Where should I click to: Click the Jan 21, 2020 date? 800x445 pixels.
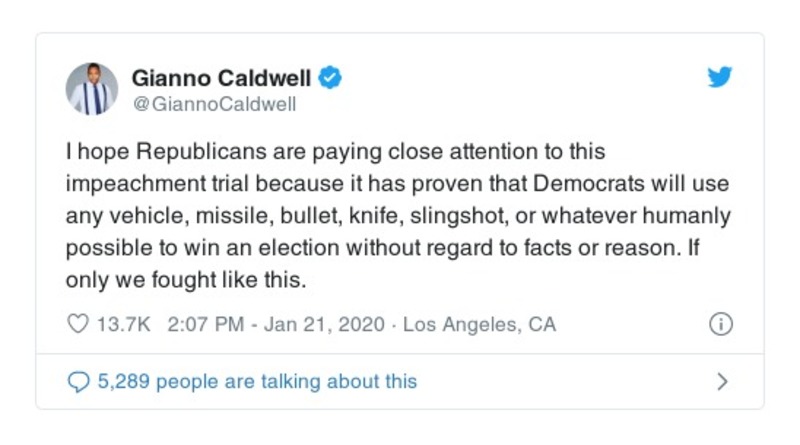(320, 324)
